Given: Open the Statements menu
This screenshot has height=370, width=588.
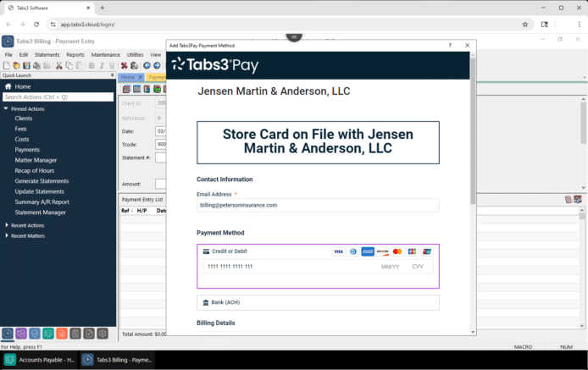Looking at the screenshot, I should click(47, 54).
